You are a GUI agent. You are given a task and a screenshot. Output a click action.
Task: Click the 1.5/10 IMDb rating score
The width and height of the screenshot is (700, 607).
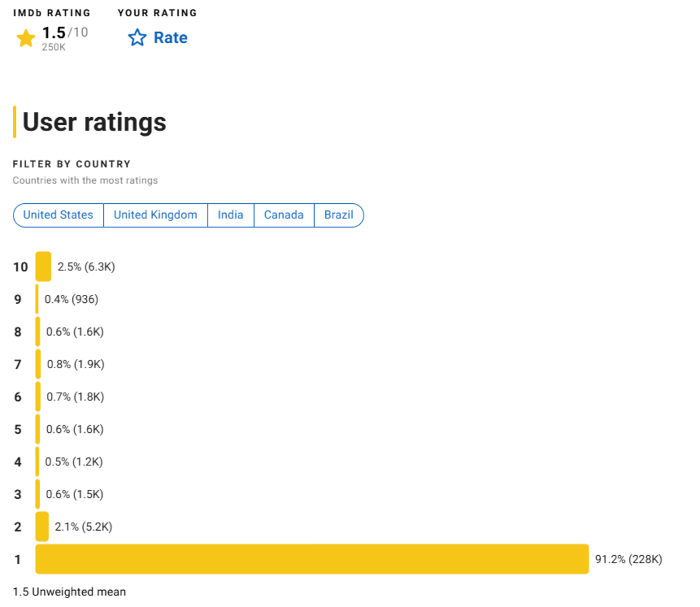tap(64, 33)
